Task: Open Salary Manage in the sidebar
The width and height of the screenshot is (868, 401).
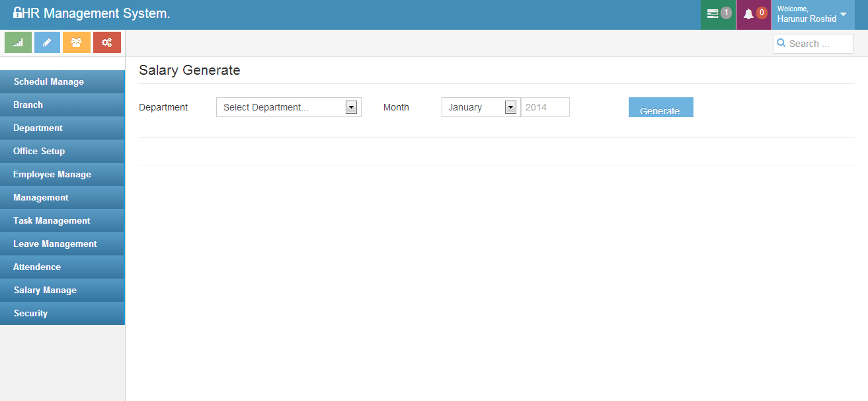Action: [45, 290]
